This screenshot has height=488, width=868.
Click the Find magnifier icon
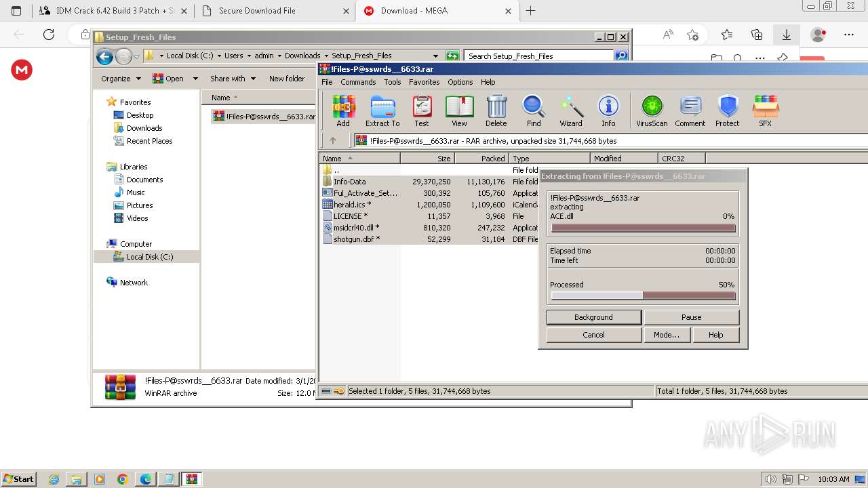pyautogui.click(x=534, y=111)
